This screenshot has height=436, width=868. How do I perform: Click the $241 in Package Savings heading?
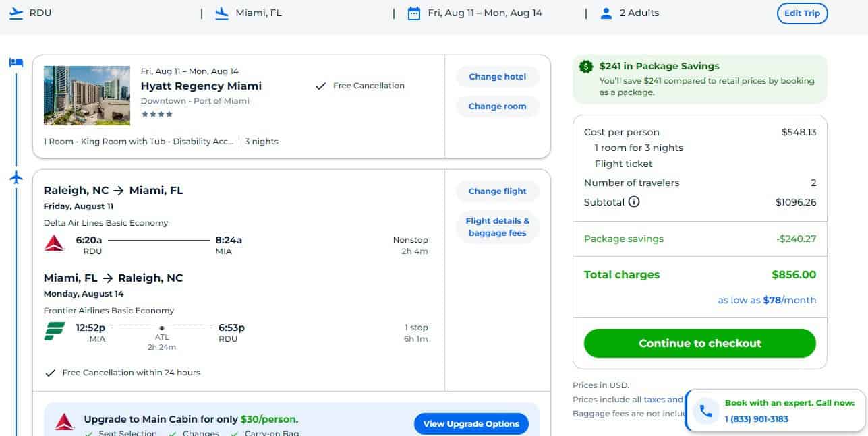[660, 66]
